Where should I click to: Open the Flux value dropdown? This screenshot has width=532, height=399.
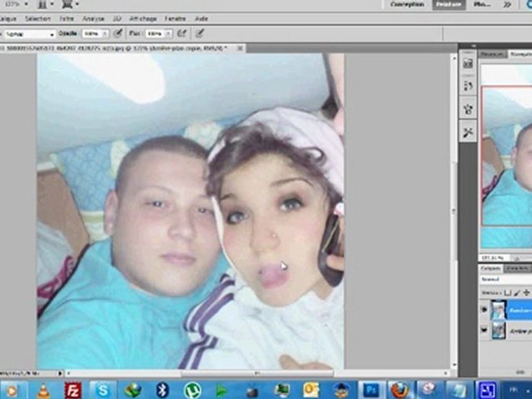tap(168, 34)
